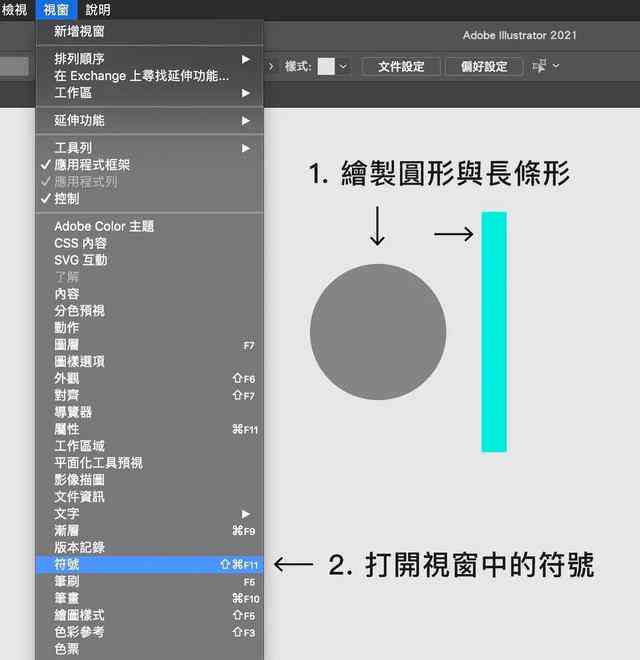Screen dimensions: 640x660
Task: Choose 新增視窗 menu entry
Action: 149,32
